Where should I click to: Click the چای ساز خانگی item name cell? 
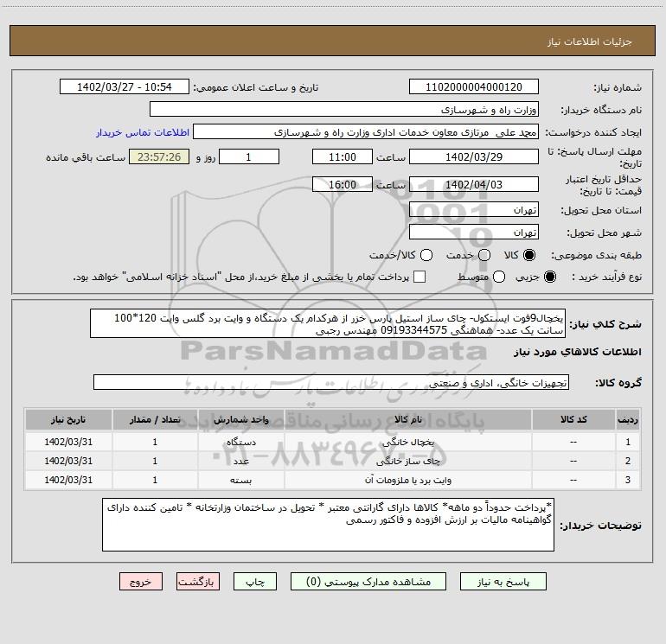(407, 461)
